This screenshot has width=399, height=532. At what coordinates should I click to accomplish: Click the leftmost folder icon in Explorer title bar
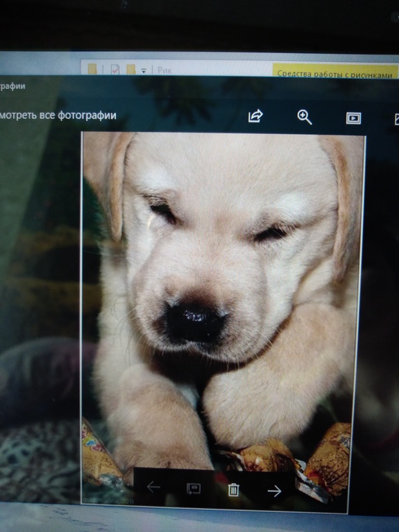[93, 69]
